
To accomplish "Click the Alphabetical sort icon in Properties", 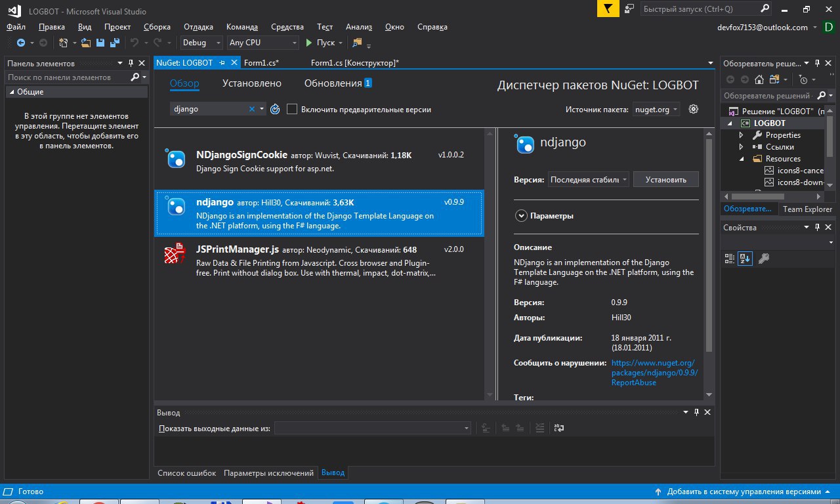I will pos(745,259).
